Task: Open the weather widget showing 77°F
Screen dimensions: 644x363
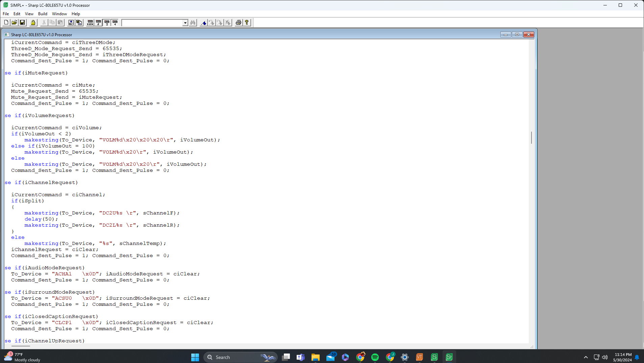Action: click(x=22, y=357)
